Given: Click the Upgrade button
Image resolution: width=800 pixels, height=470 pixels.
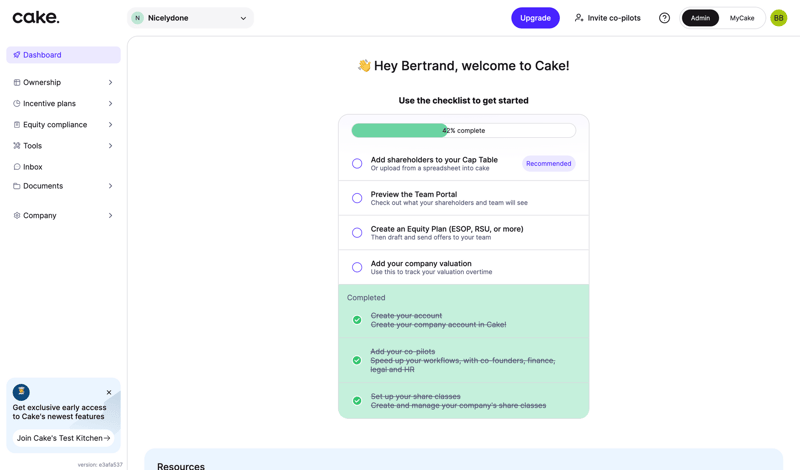Looking at the screenshot, I should pyautogui.click(x=535, y=18).
